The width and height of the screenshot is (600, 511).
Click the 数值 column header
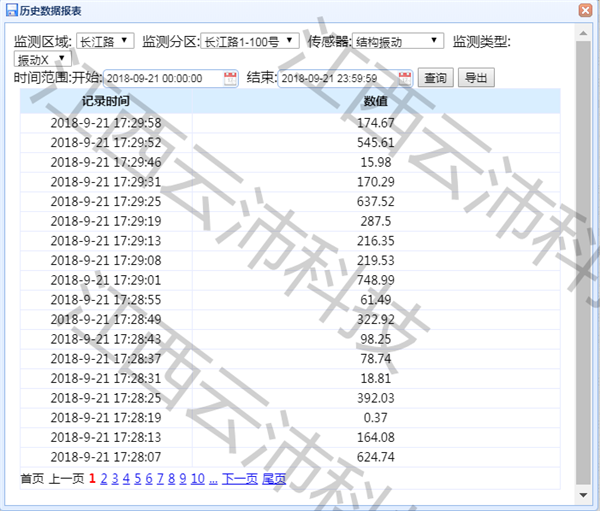(x=376, y=101)
